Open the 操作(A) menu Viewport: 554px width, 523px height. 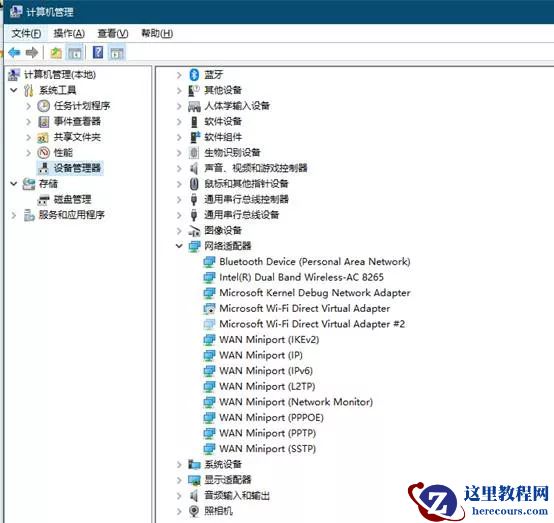pyautogui.click(x=69, y=34)
